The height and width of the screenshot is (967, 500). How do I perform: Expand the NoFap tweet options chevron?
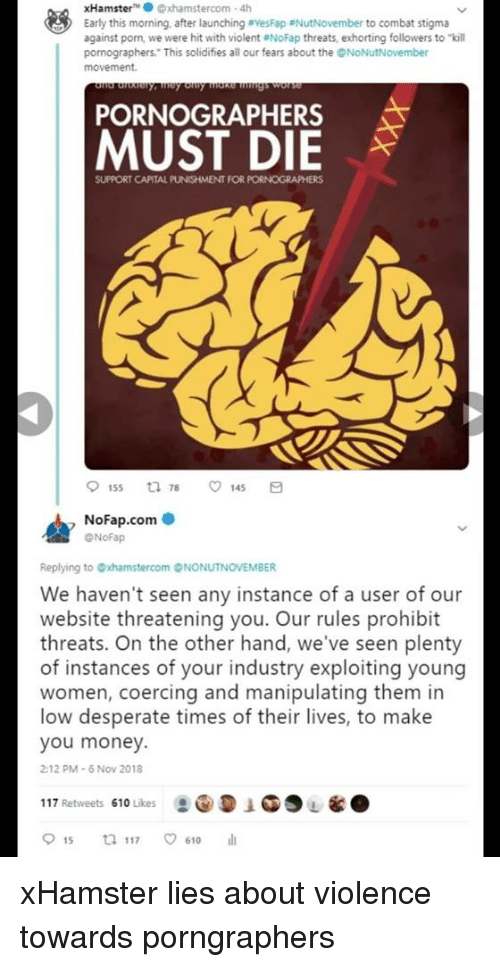coord(465,528)
